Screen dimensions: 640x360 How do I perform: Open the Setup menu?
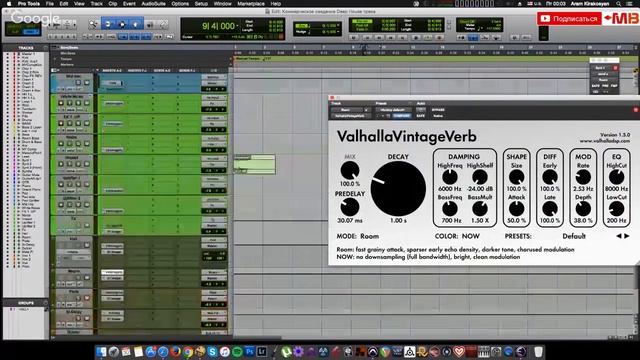click(201, 4)
